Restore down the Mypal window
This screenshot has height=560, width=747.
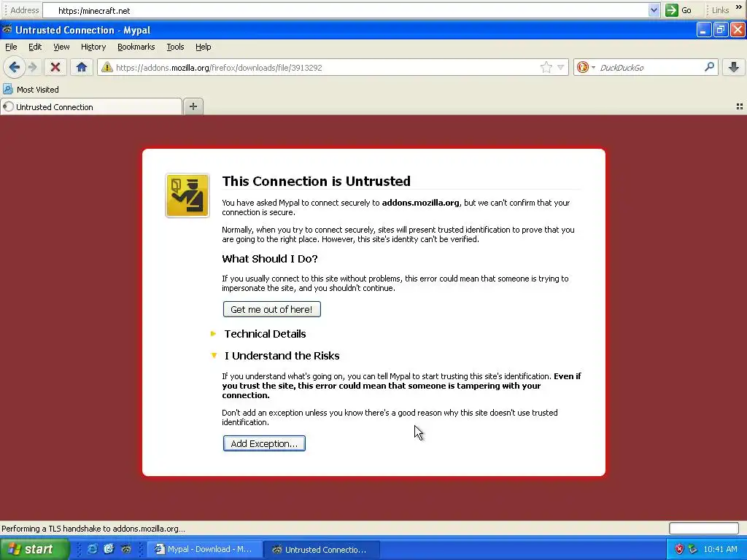click(x=720, y=29)
